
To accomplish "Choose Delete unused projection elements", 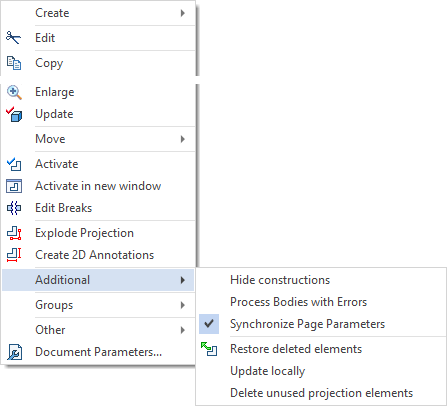I will 321,393.
